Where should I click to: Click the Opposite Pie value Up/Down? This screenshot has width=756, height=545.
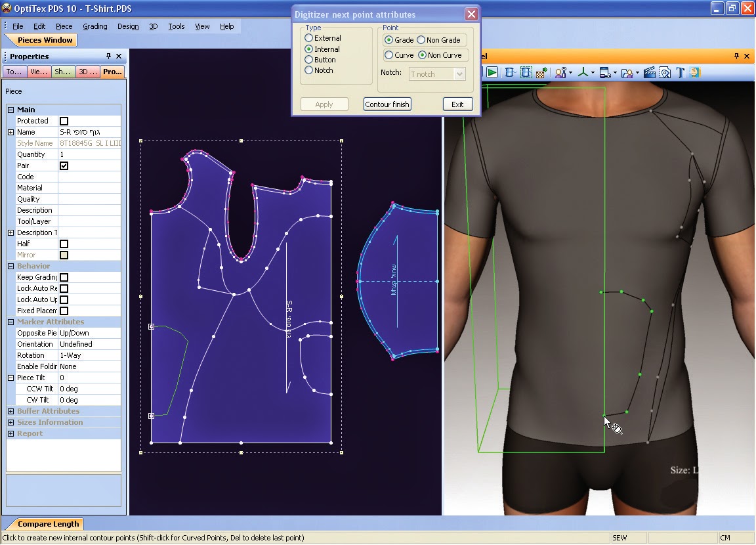(x=89, y=333)
